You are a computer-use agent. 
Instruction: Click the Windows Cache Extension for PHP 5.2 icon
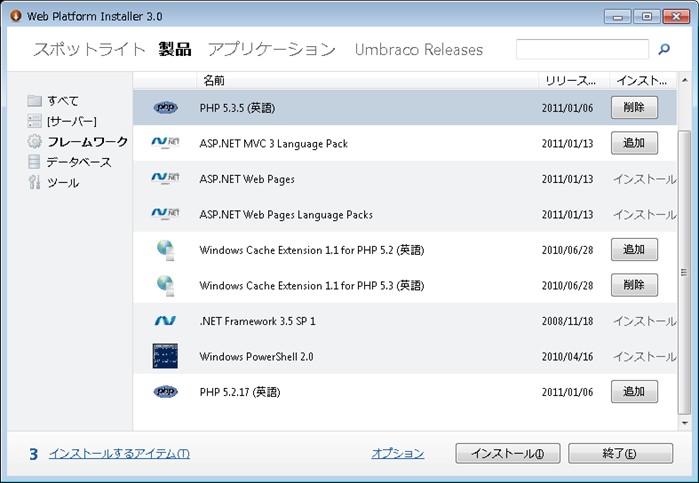165,249
